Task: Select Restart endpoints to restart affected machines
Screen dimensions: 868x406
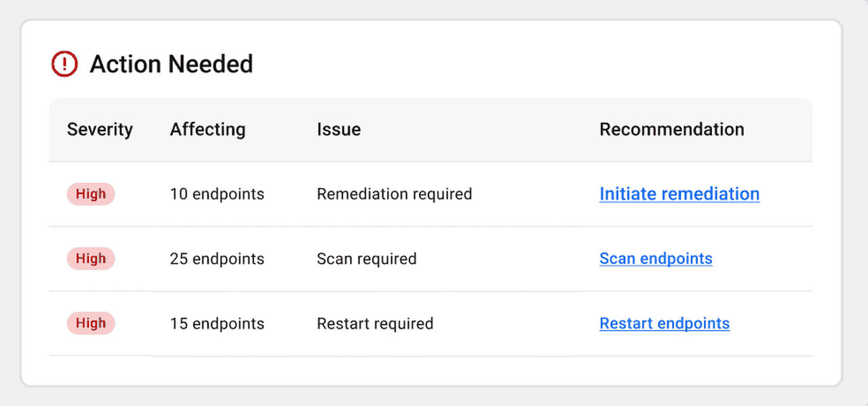Action: (665, 323)
